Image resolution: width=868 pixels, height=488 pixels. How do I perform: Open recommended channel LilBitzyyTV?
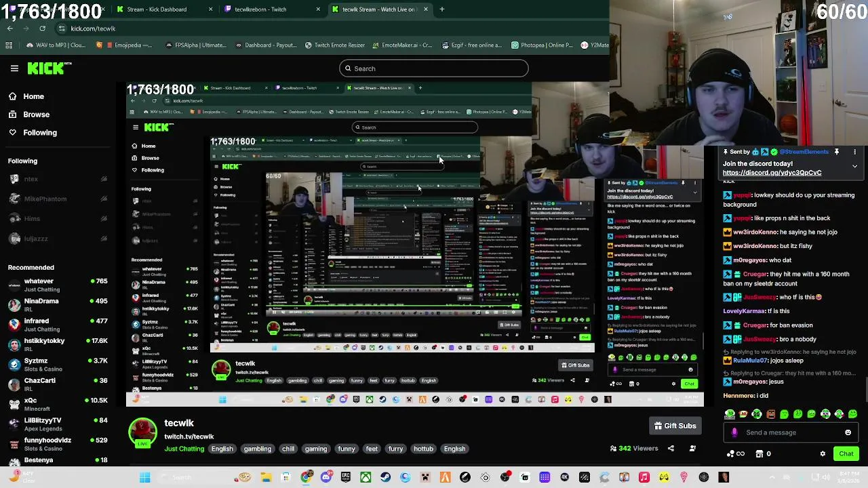58,424
